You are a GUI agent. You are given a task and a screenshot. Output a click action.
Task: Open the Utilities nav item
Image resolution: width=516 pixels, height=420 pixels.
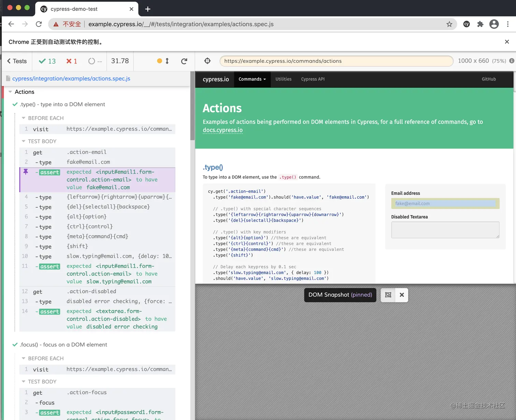pos(283,79)
